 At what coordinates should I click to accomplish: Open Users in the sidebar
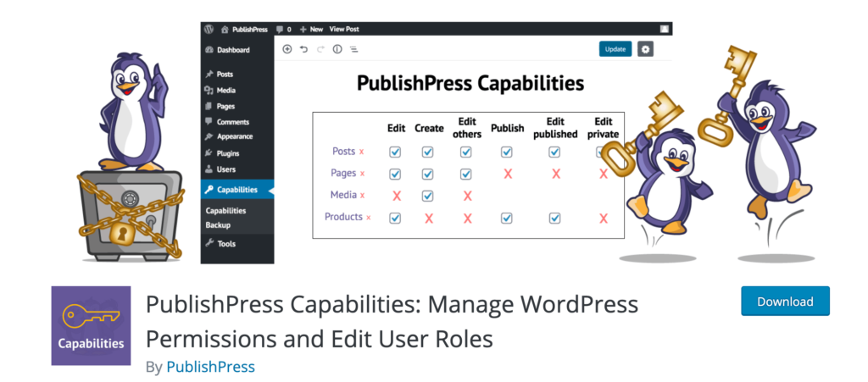(237, 169)
